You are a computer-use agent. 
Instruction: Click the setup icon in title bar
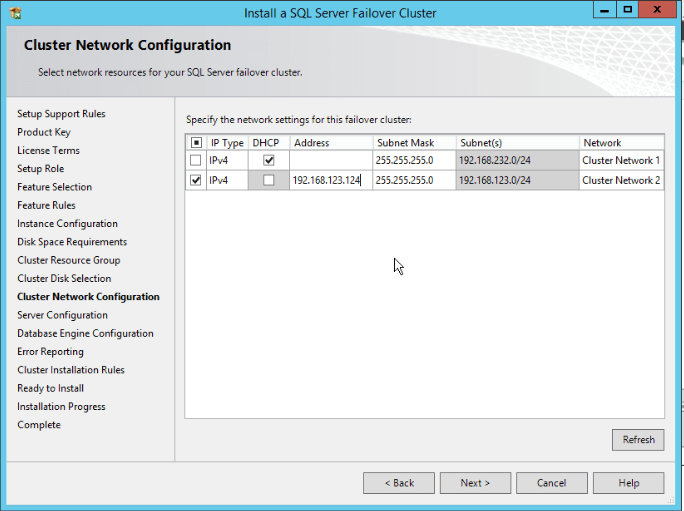click(16, 13)
